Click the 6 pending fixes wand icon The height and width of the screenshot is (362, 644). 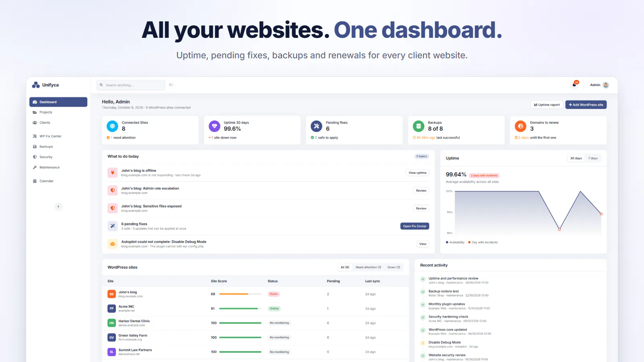point(113,226)
